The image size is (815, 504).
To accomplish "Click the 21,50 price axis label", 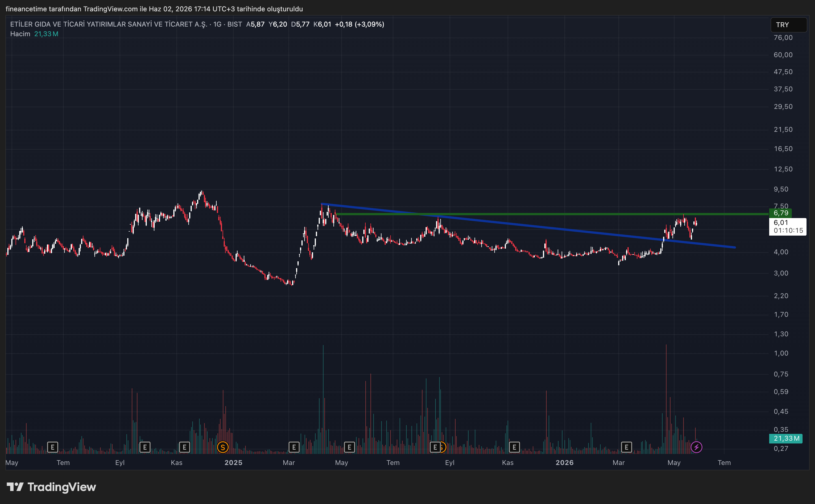I will coord(783,130).
